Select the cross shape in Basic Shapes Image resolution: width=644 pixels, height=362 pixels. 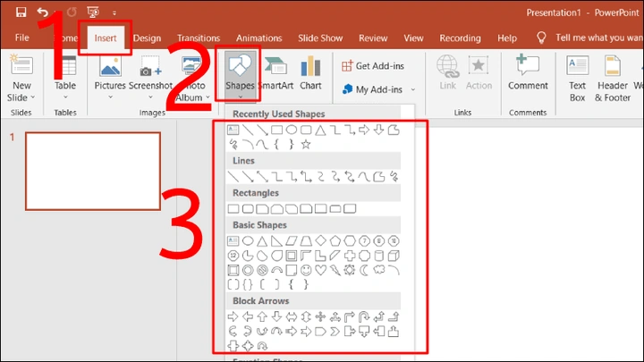click(350, 256)
